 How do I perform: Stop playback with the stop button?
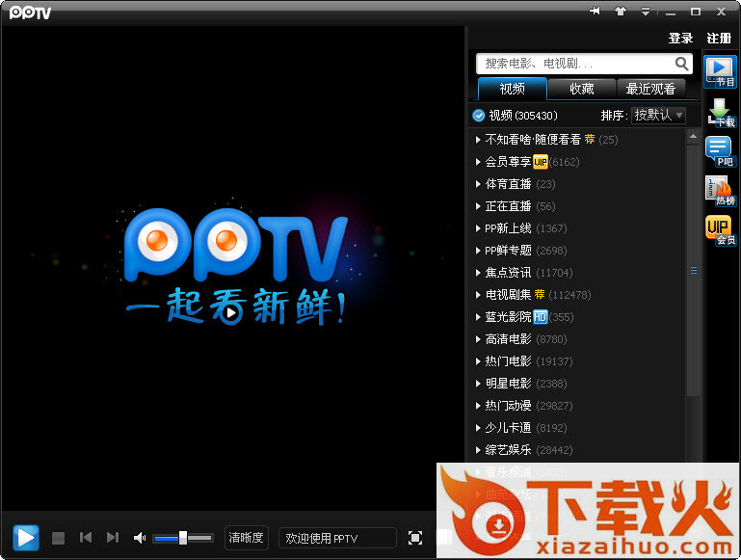coord(58,538)
